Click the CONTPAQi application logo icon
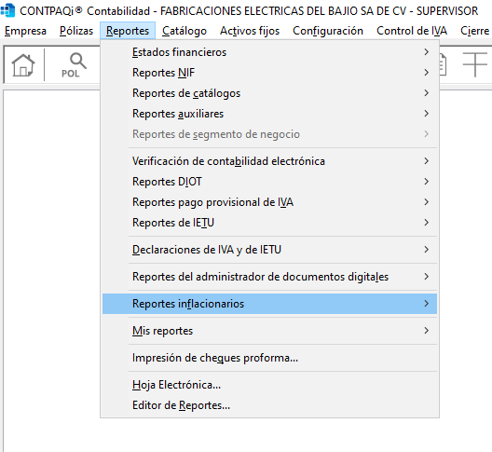Viewport: 492px width, 452px height. (x=8, y=11)
